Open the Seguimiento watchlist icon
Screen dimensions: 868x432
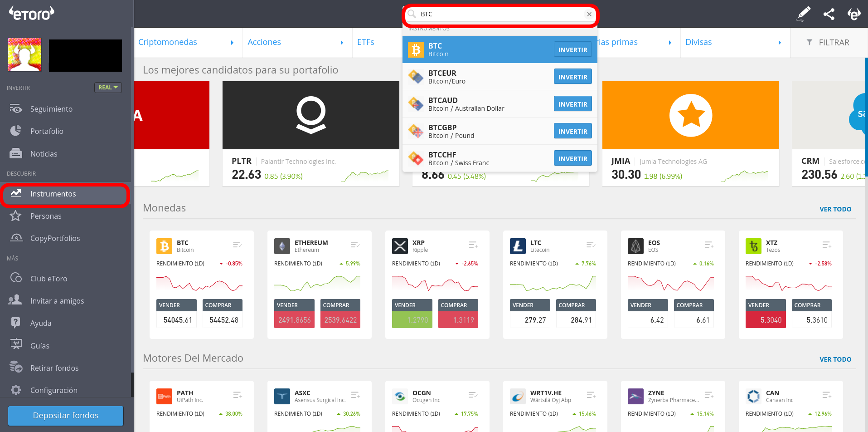click(x=16, y=109)
